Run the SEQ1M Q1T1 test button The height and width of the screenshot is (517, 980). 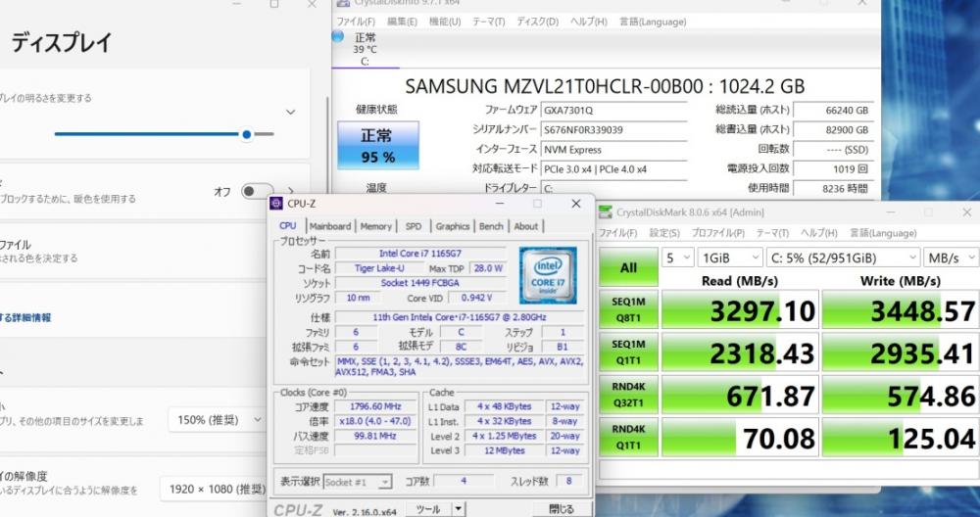(629, 352)
